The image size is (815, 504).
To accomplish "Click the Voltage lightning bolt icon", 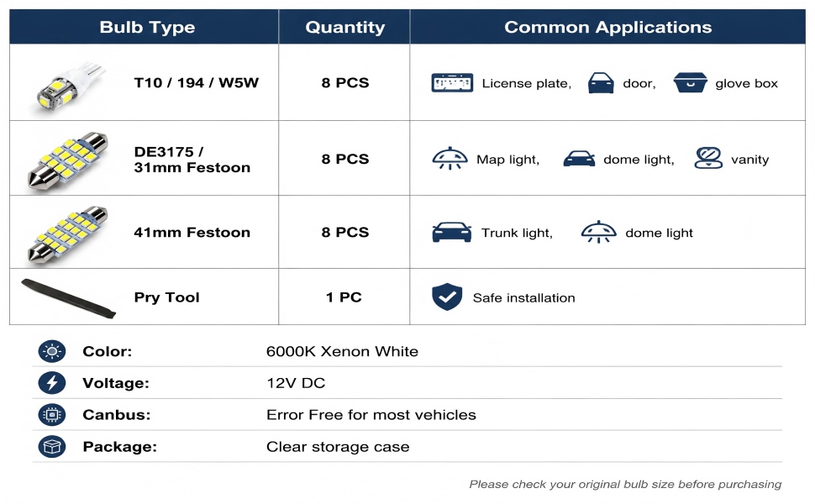I will (x=52, y=383).
